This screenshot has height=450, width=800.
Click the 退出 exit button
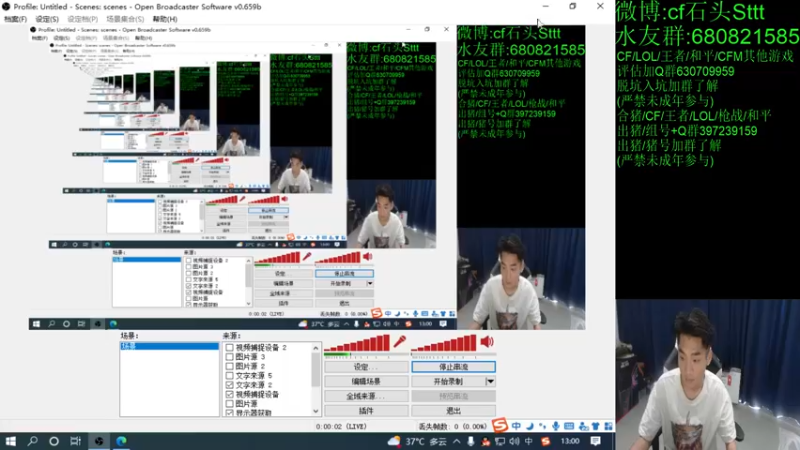tap(454, 411)
